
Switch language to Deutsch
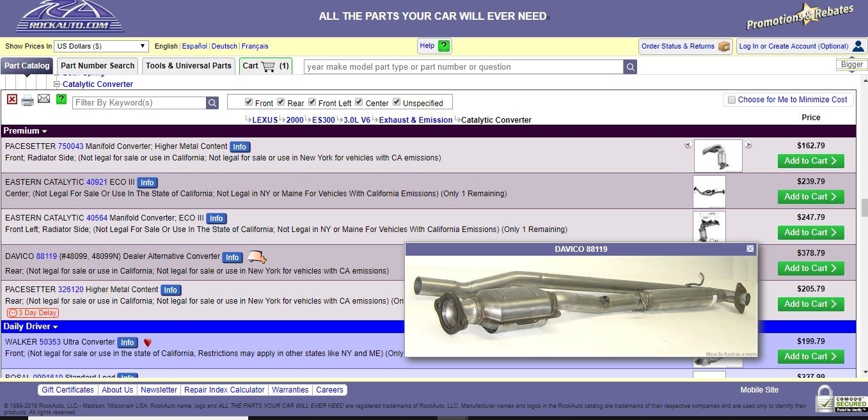click(x=225, y=47)
